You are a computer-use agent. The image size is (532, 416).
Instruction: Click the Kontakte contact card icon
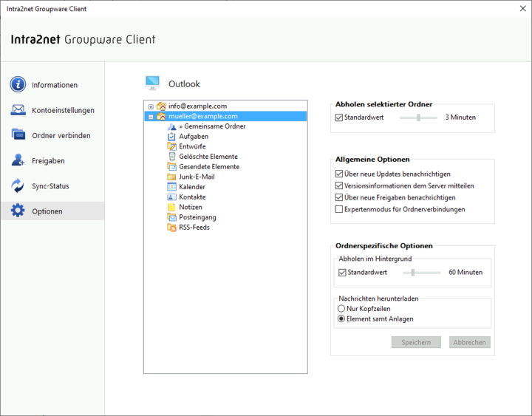click(x=171, y=197)
